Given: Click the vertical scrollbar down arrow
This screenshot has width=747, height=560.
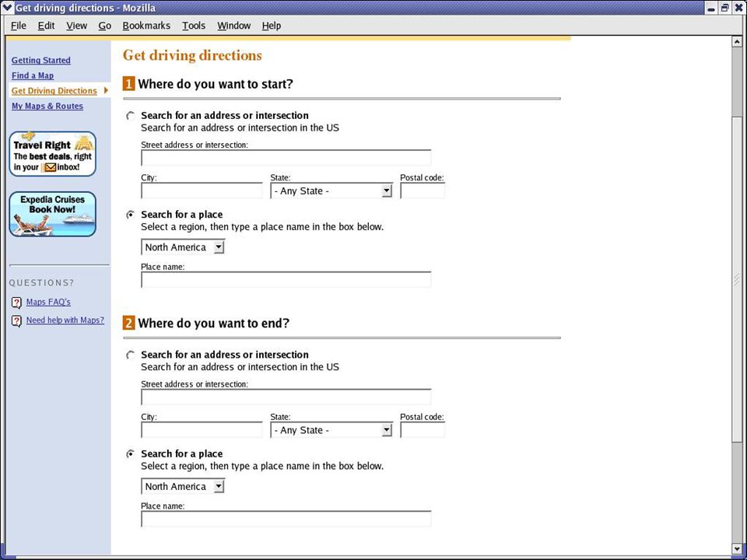Looking at the screenshot, I should [737, 548].
